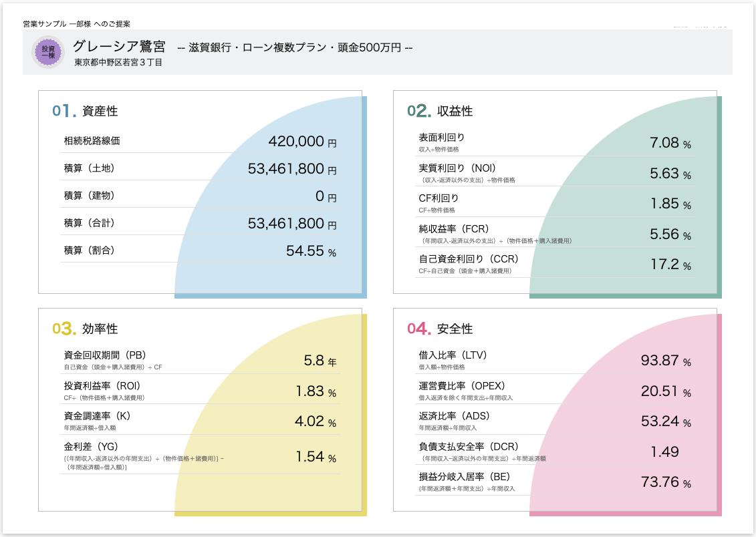Click the value 5.63 %

coord(670,174)
